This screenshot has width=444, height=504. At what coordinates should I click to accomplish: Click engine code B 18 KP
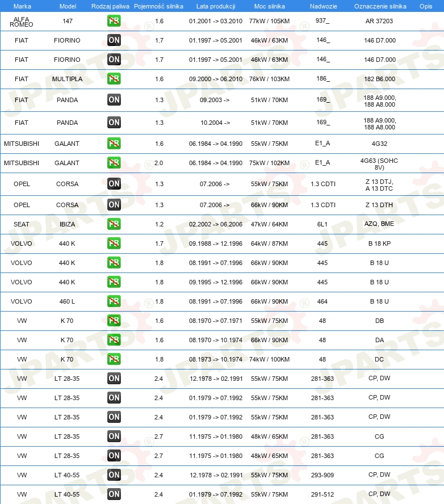379,243
